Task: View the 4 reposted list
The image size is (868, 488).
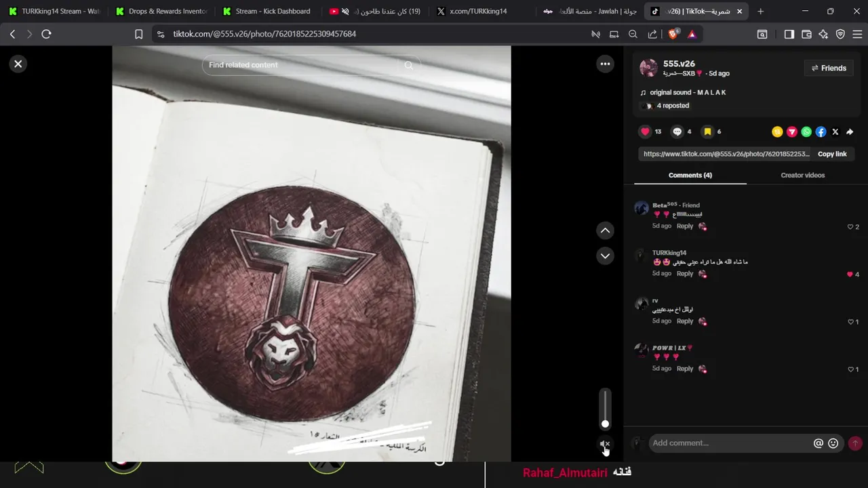Action: click(673, 106)
